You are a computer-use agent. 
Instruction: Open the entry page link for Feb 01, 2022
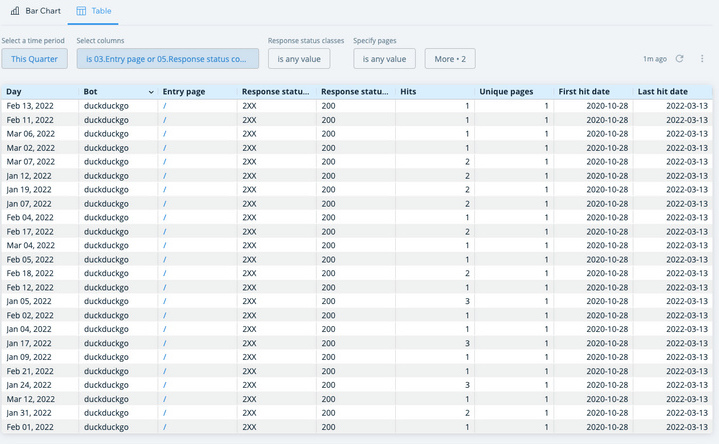pos(165,427)
